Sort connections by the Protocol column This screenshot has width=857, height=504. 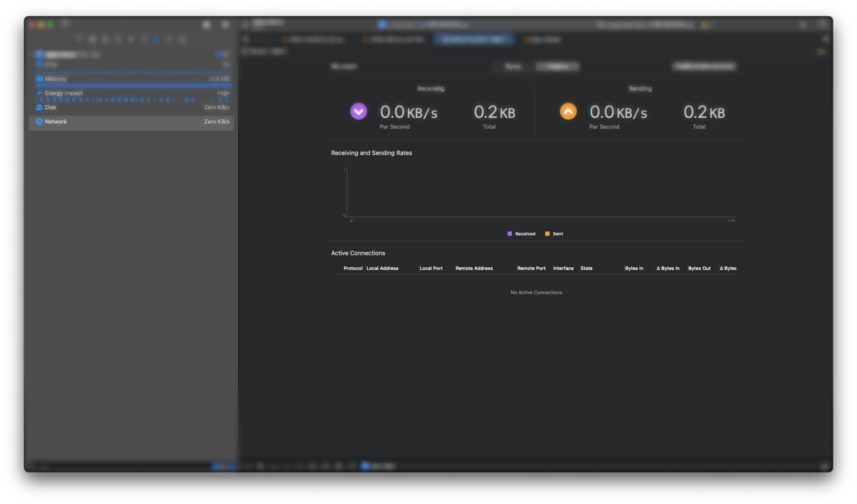[353, 268]
